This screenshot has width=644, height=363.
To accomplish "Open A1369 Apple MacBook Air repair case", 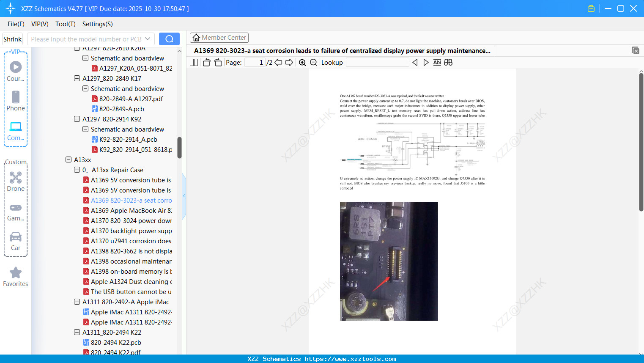I will click(128, 210).
